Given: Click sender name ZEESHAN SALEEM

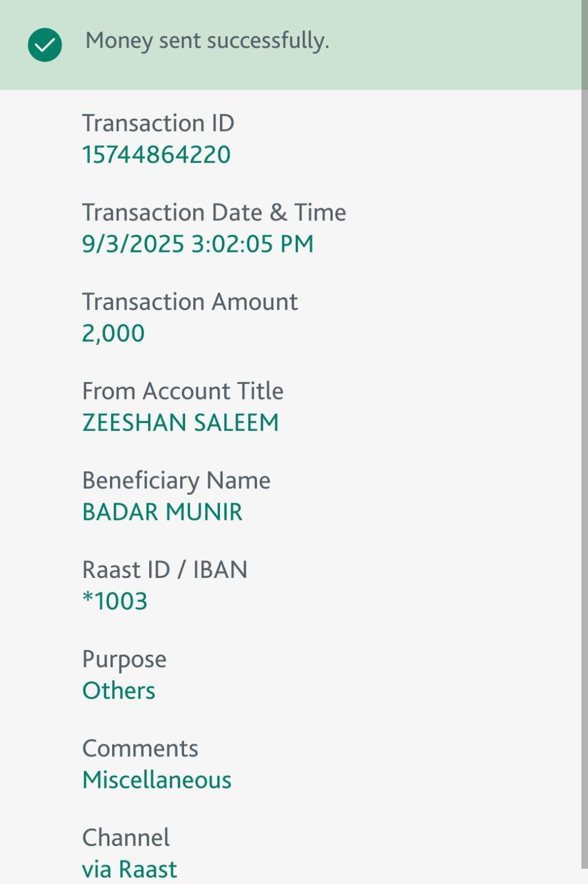Looking at the screenshot, I should point(180,423).
